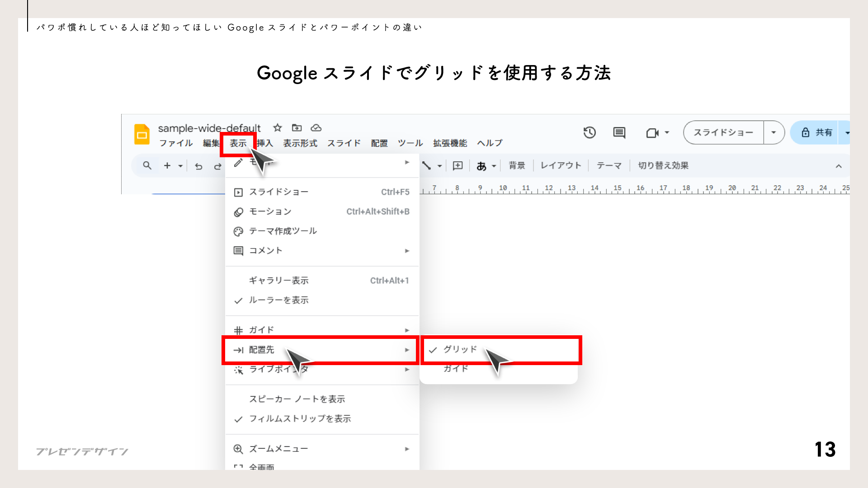This screenshot has width=868, height=488.
Task: Click the plus new slide button
Action: pos(167,165)
